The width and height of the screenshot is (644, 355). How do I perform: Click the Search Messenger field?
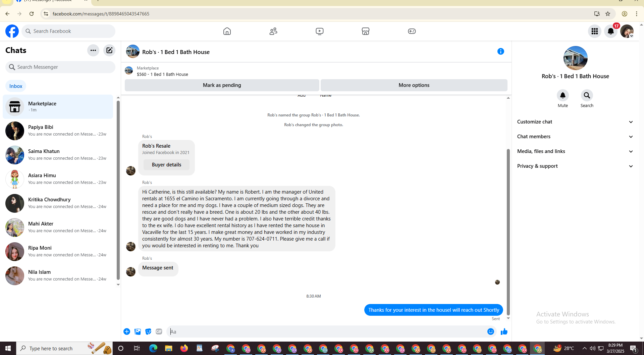[60, 67]
